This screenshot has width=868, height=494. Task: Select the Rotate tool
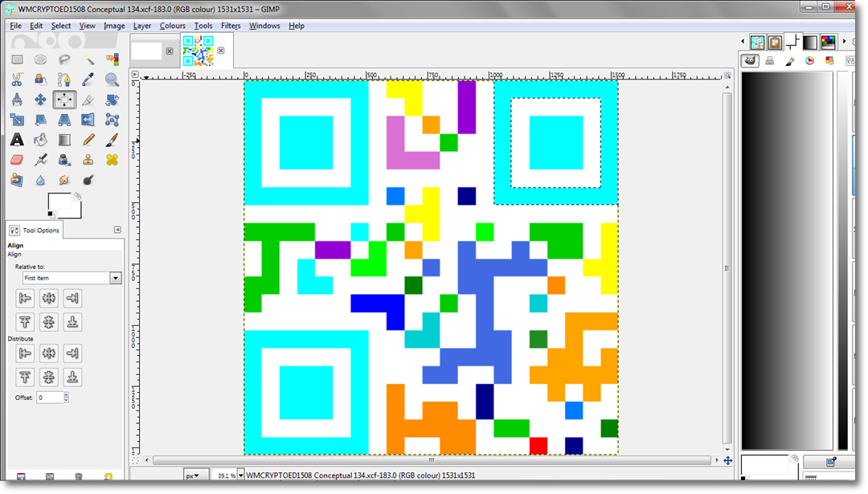tap(112, 100)
